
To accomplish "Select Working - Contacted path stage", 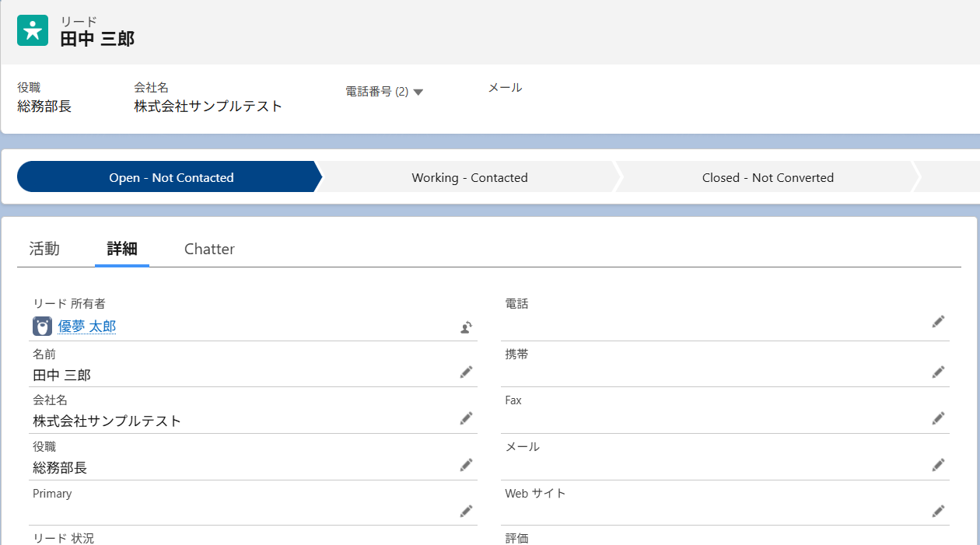I will coord(470,177).
